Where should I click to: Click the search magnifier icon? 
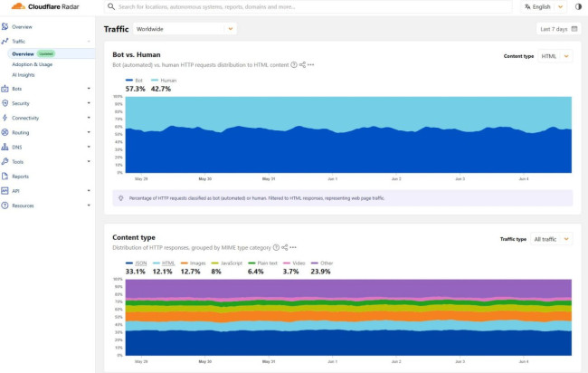[111, 6]
